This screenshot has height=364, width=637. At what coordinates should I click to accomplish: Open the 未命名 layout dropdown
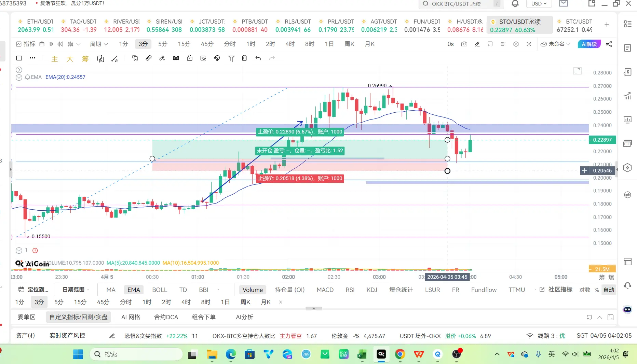(555, 44)
